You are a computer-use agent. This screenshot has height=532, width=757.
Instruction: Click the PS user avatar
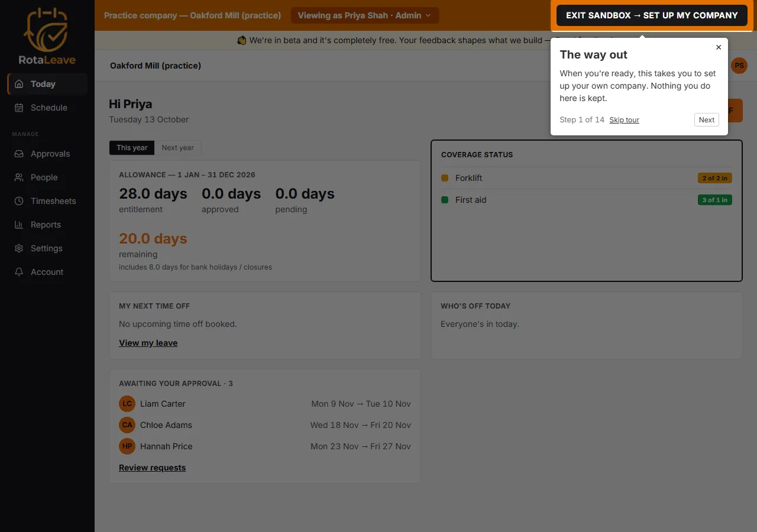click(x=739, y=66)
